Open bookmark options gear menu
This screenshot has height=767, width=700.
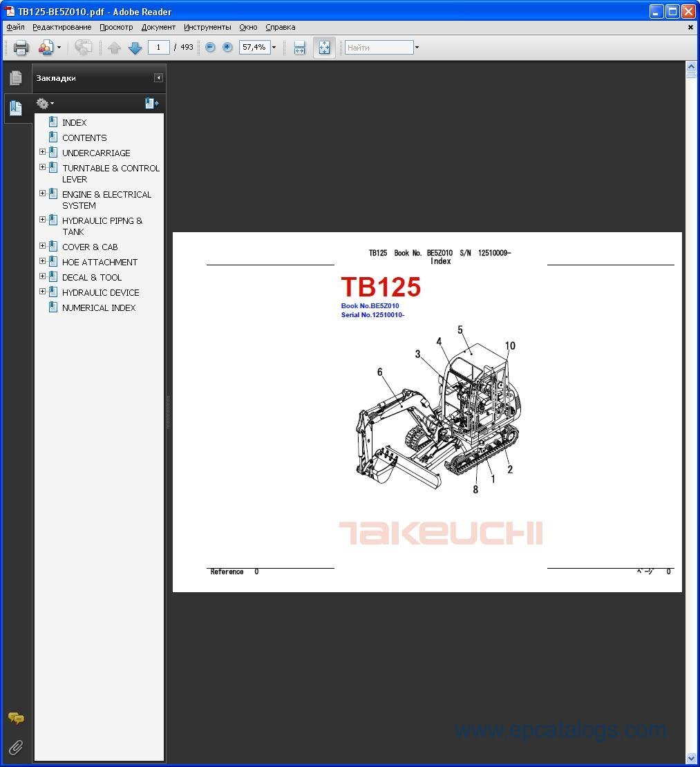point(45,103)
